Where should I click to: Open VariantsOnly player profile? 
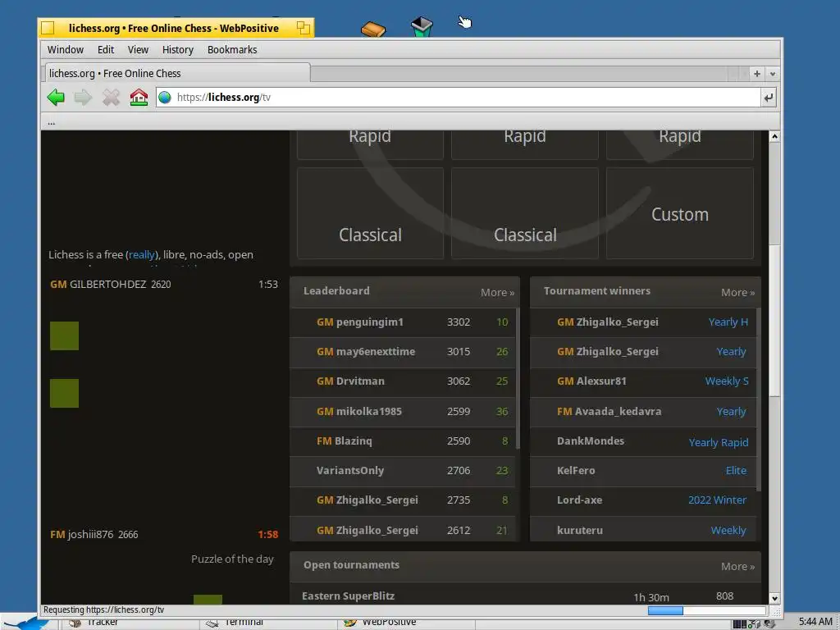(x=350, y=470)
